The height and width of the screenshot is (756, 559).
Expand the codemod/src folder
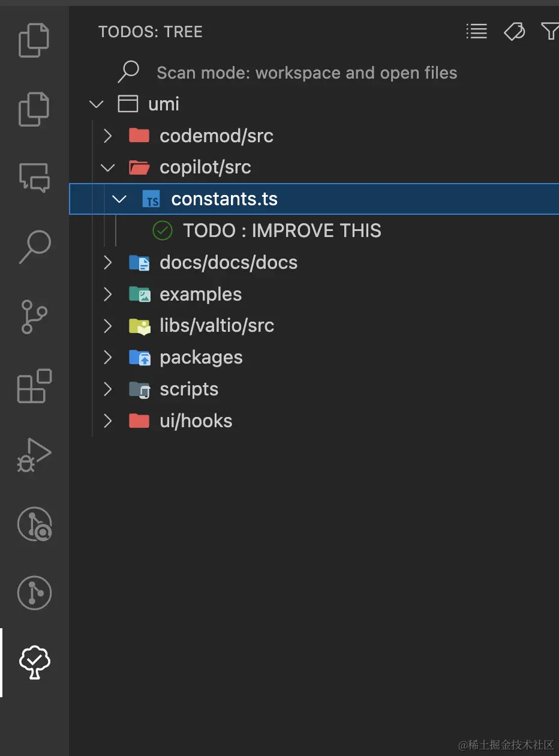(108, 136)
